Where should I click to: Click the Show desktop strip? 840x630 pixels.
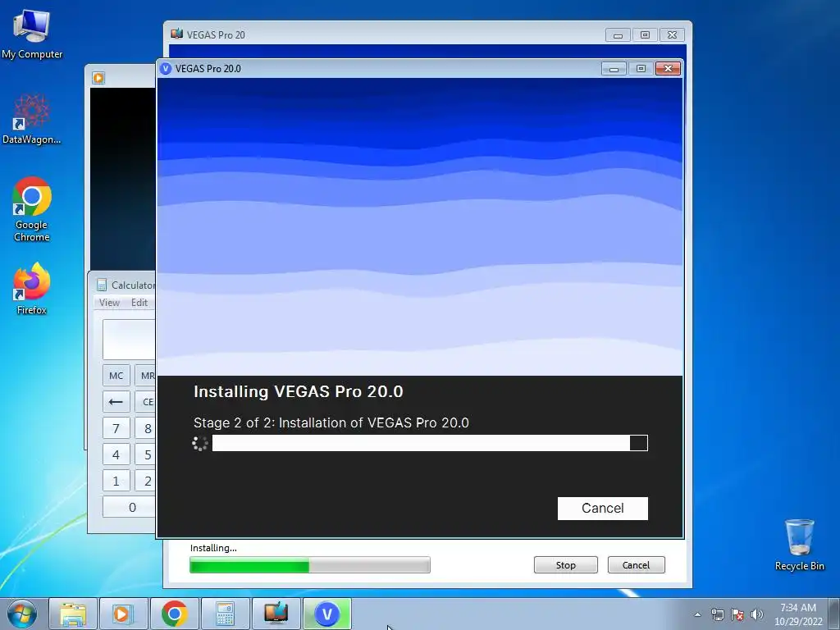[834, 614]
